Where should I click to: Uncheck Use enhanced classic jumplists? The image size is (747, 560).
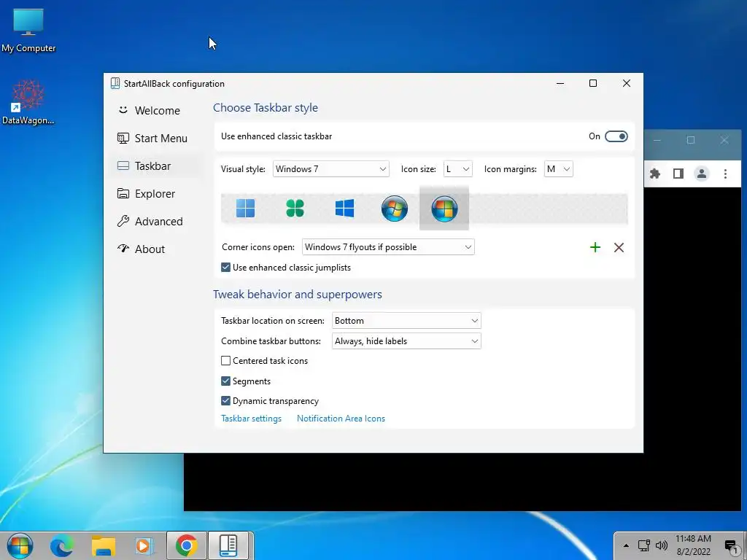pos(226,268)
